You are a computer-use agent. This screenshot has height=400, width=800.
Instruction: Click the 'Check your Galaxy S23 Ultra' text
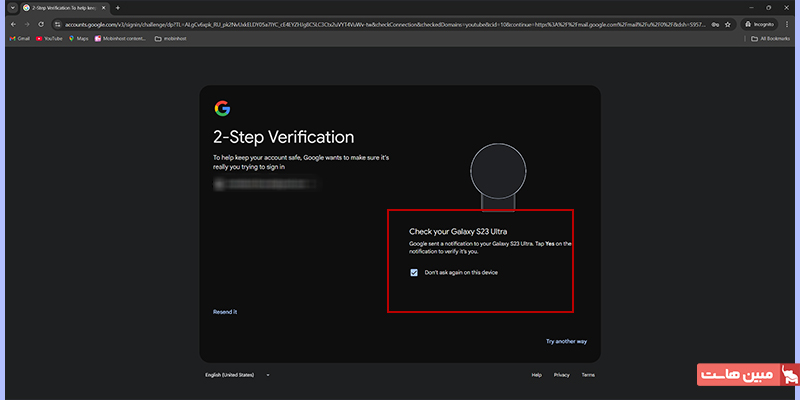pyautogui.click(x=458, y=231)
